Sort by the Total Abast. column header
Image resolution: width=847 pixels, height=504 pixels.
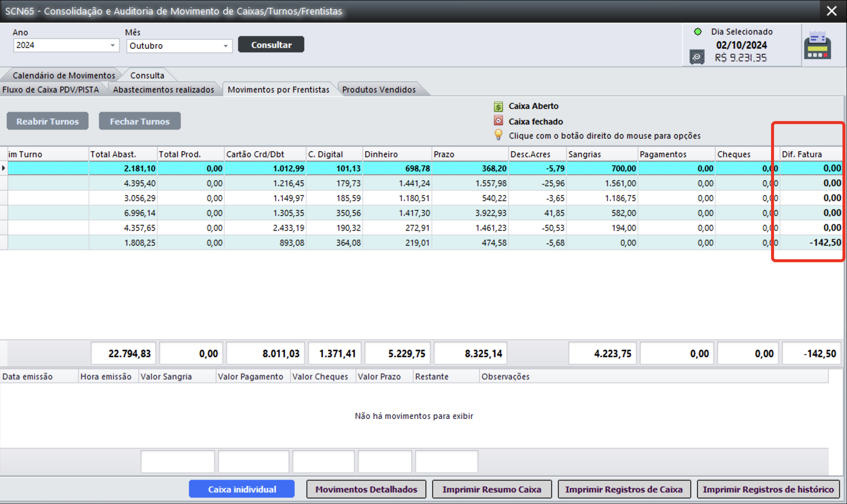click(x=123, y=154)
